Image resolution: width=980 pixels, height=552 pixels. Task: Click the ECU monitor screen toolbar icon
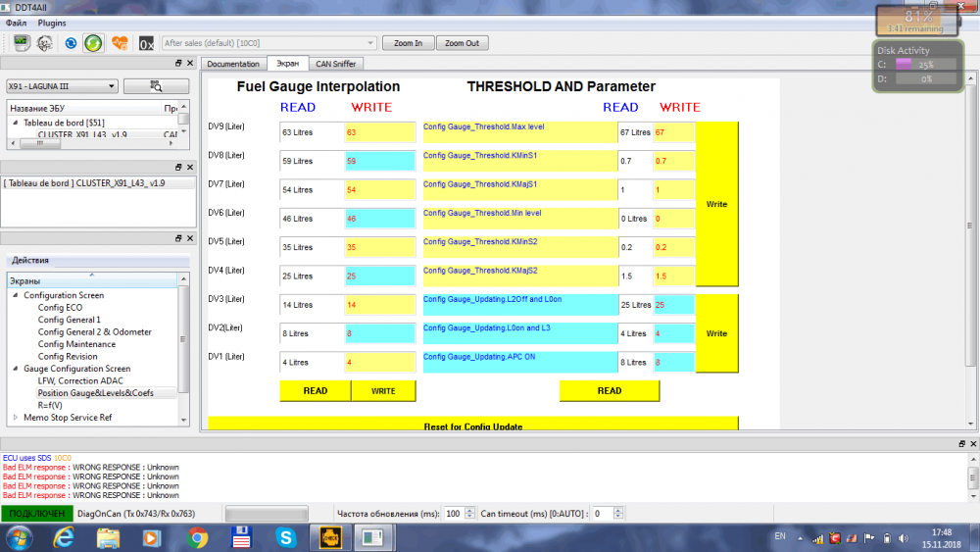point(22,43)
